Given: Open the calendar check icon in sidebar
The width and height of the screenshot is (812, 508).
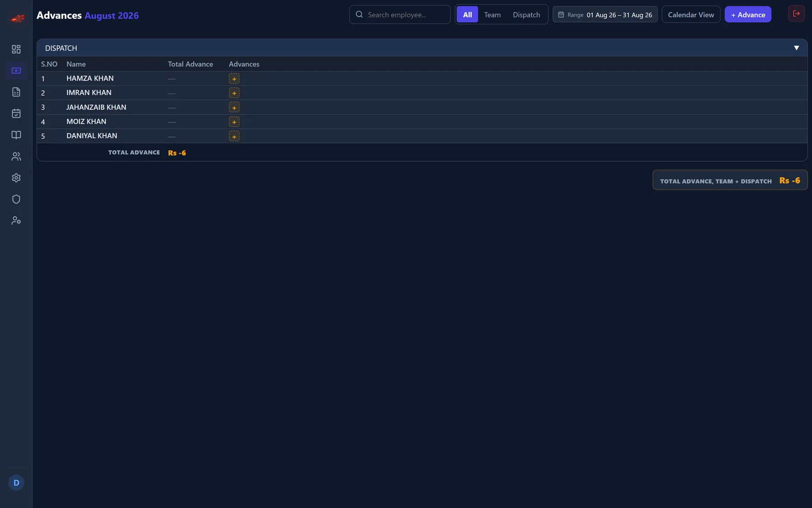Looking at the screenshot, I should 16,113.
